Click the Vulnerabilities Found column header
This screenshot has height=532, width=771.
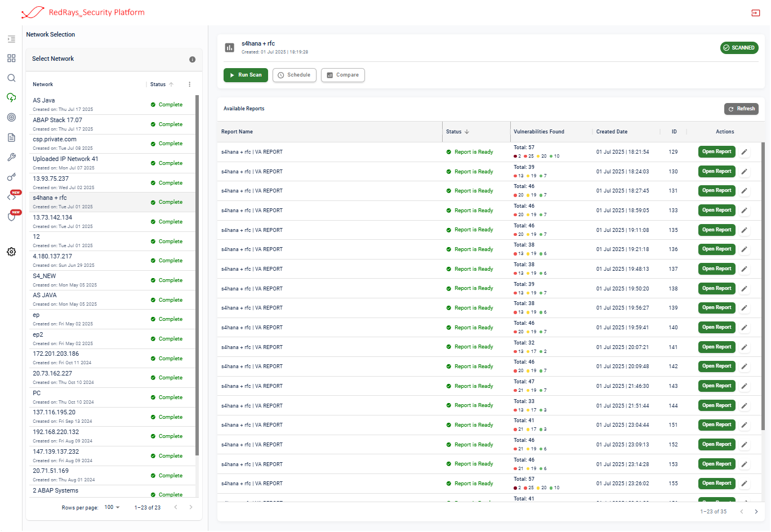coord(539,132)
